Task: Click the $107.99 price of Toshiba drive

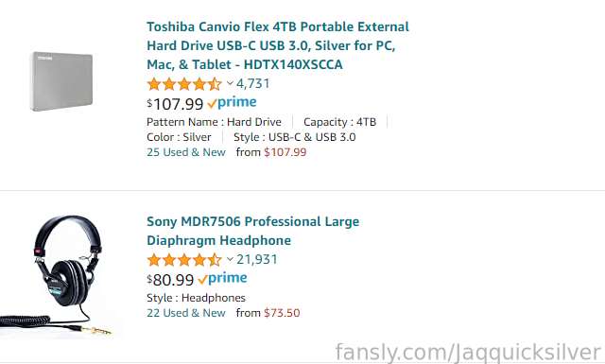Action: [x=175, y=103]
